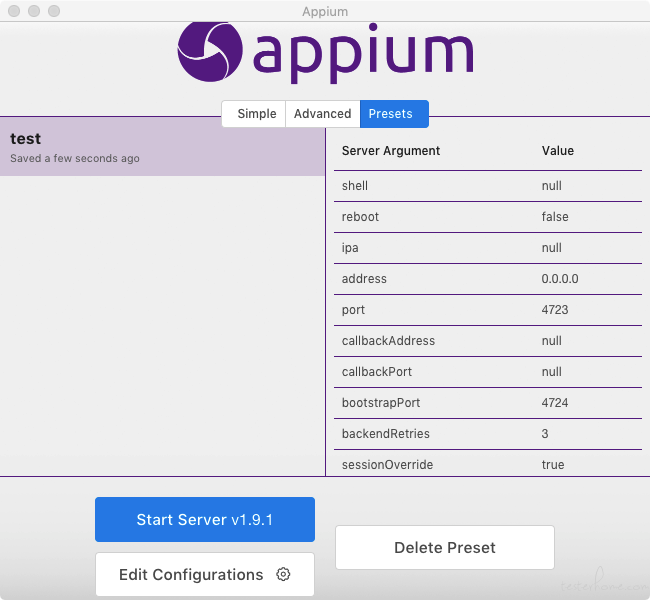The height and width of the screenshot is (600, 650).
Task: Click 'Saved a few seconds ago' text
Action: 75,158
